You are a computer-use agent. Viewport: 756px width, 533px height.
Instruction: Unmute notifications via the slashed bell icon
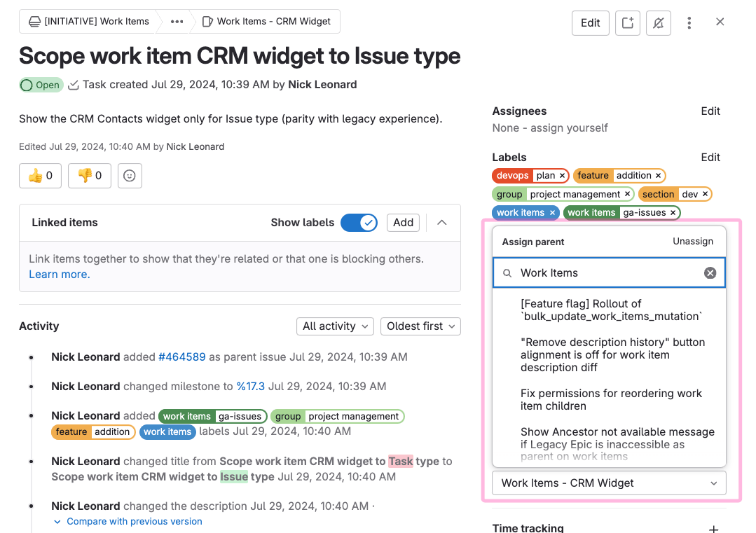click(x=658, y=22)
